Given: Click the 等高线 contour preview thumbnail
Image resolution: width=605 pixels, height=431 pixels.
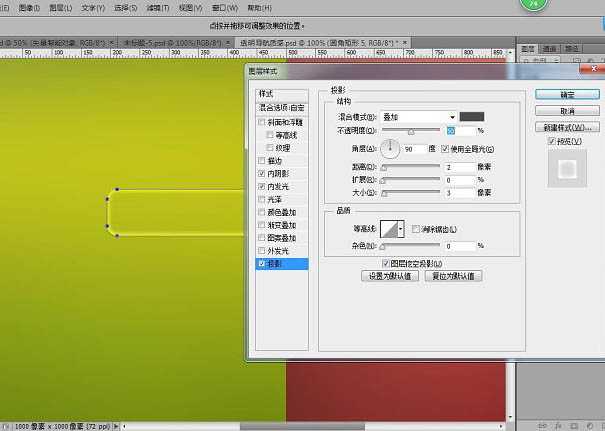Looking at the screenshot, I should coord(389,229).
